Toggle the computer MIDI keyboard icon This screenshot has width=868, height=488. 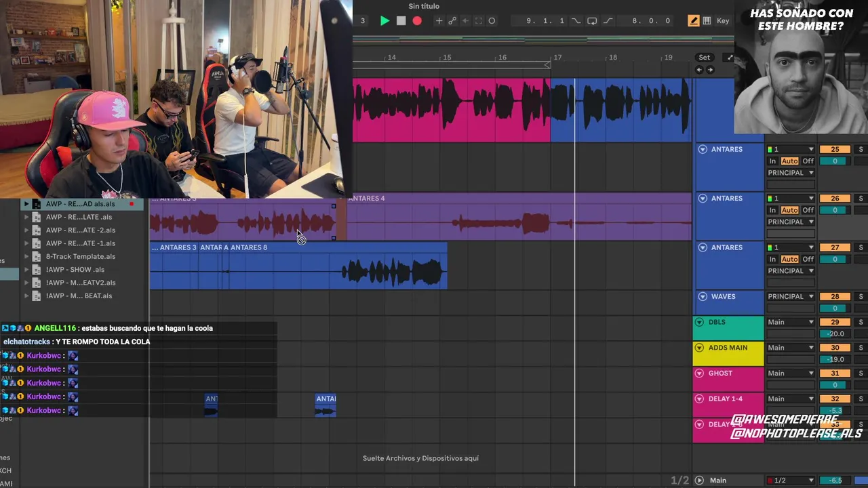tap(707, 21)
